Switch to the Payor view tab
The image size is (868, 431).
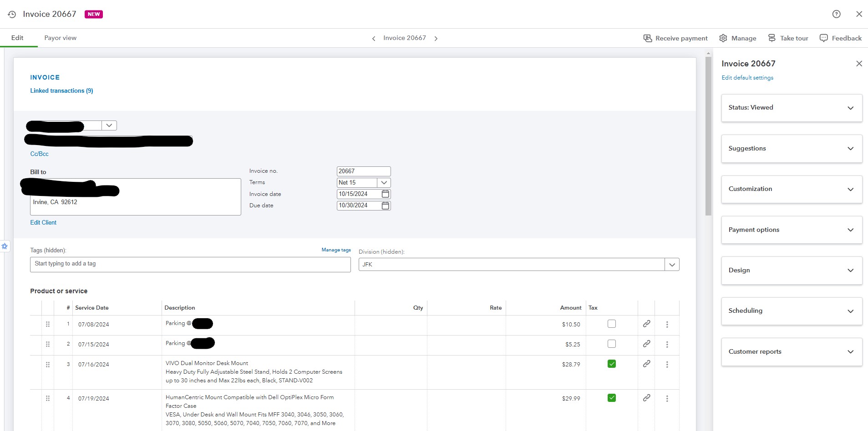60,38
